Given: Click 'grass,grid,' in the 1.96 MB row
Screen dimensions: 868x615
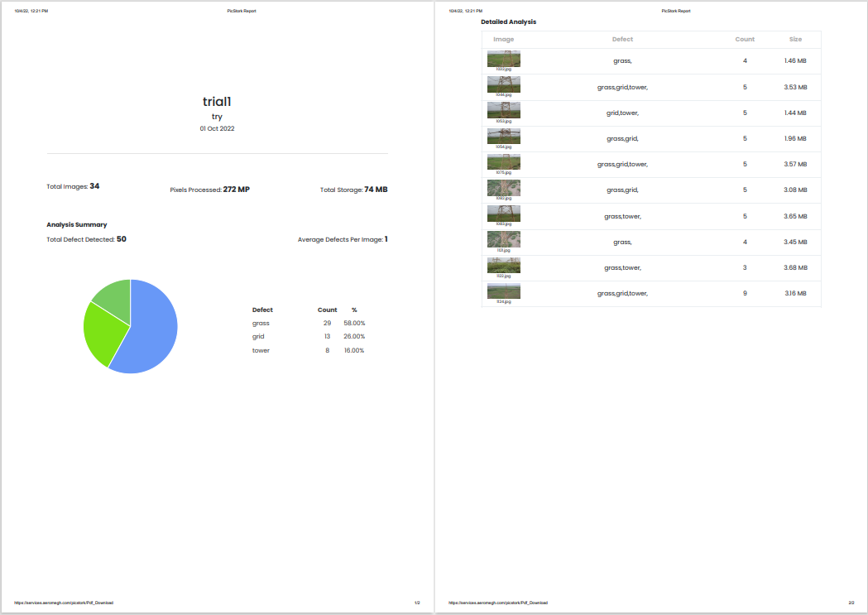Looking at the screenshot, I should tap(622, 139).
